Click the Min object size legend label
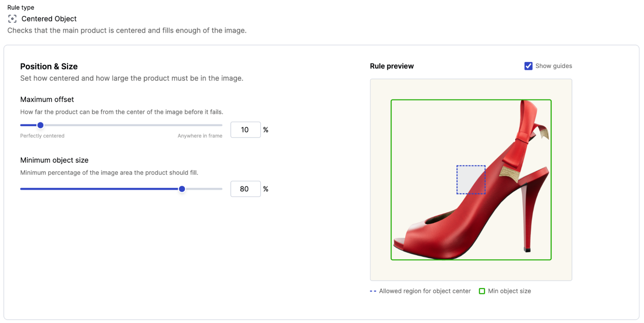 509,291
